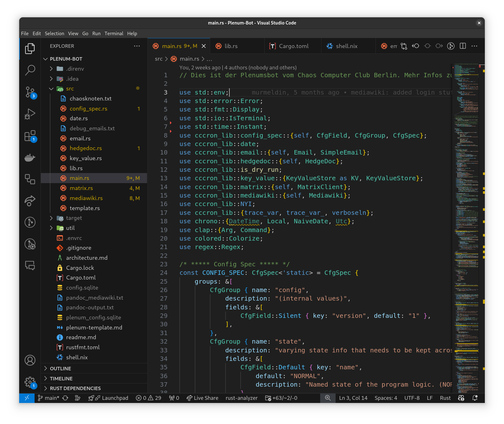Open the Manage gear settings icon
The width and height of the screenshot is (504, 424).
[30, 382]
